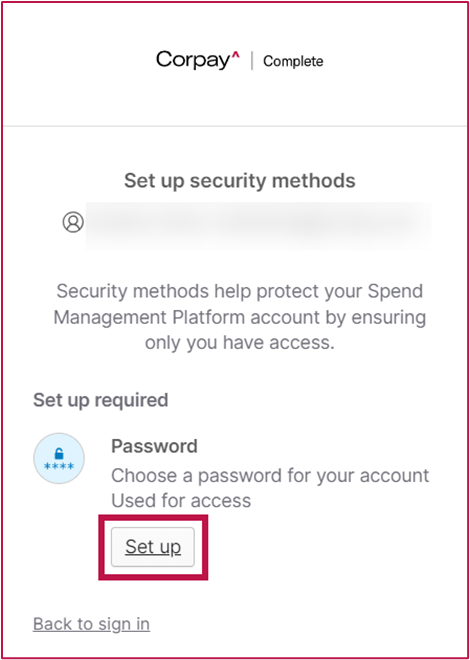Image resolution: width=470 pixels, height=660 pixels.
Task: Click the Set up required section heading
Action: [x=101, y=400]
